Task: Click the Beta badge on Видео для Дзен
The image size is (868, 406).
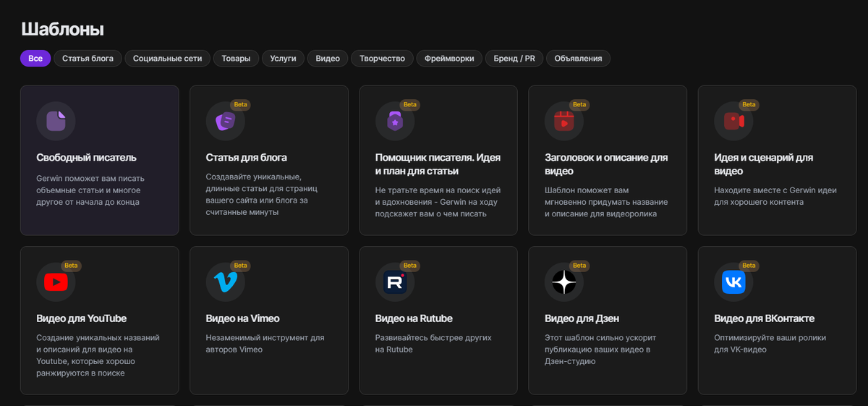Action: (579, 266)
